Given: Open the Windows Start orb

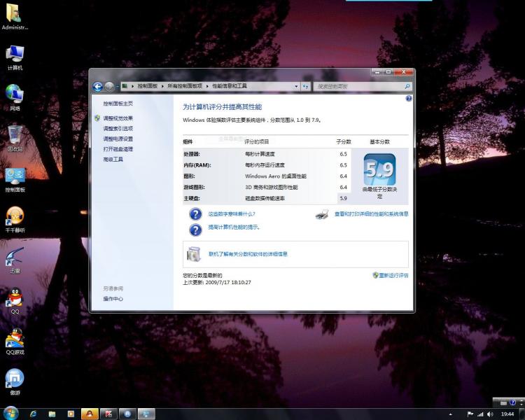Looking at the screenshot, I should tap(10, 413).
